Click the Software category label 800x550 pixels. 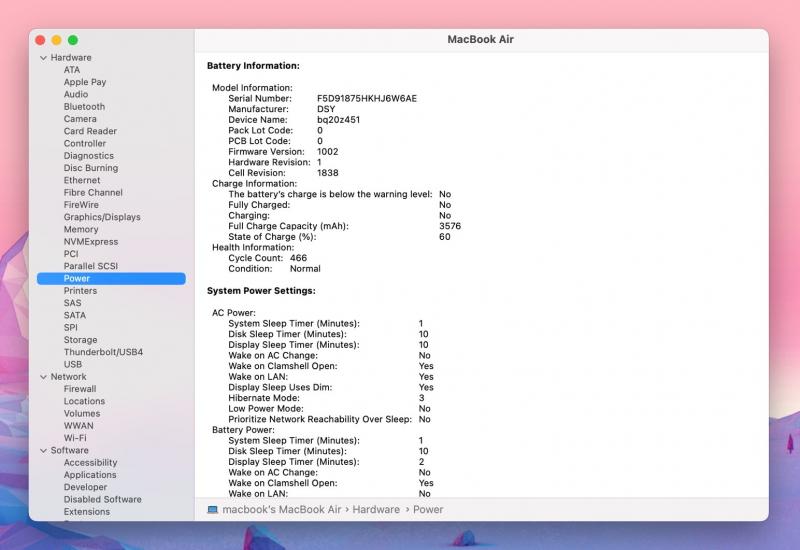tap(69, 451)
